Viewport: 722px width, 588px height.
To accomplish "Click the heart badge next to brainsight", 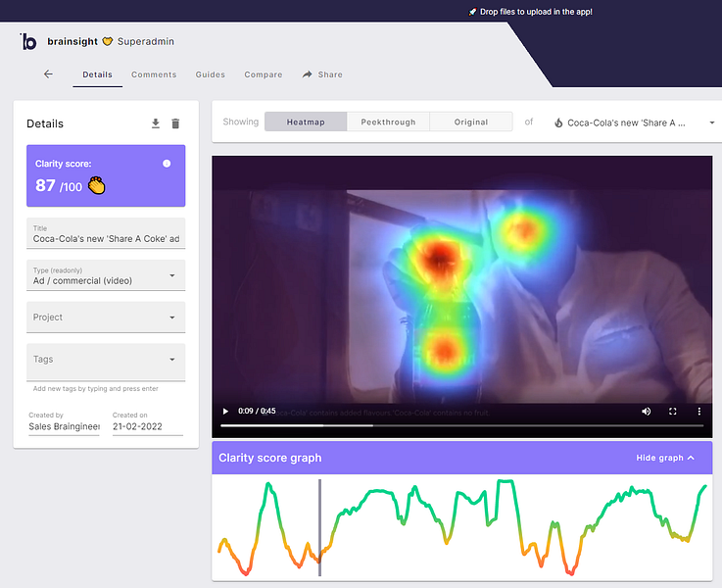I will [x=108, y=41].
